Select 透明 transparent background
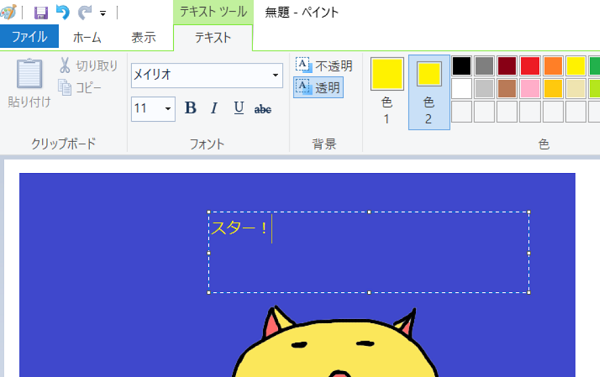 pos(318,88)
